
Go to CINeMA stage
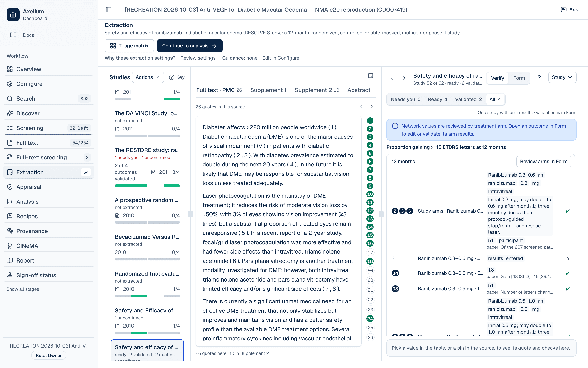pos(49,246)
